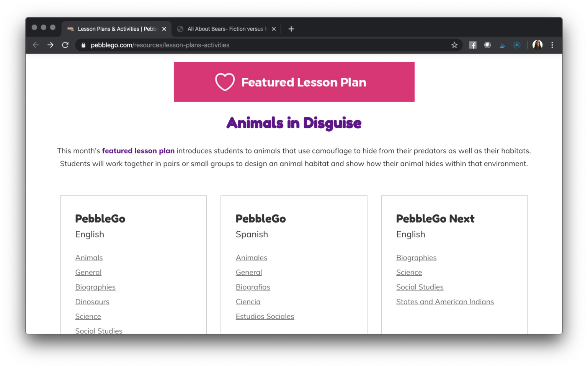Click Biografias in the Spanish column

(253, 287)
